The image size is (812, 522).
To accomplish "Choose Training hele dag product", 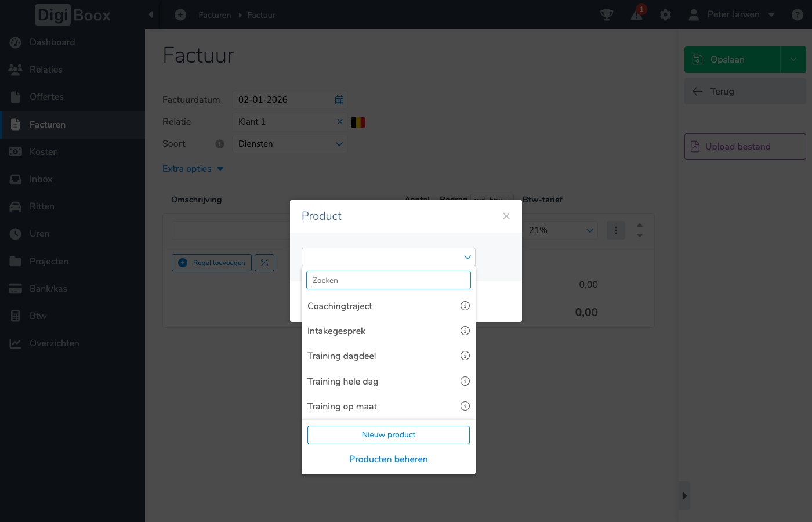I will pyautogui.click(x=343, y=381).
